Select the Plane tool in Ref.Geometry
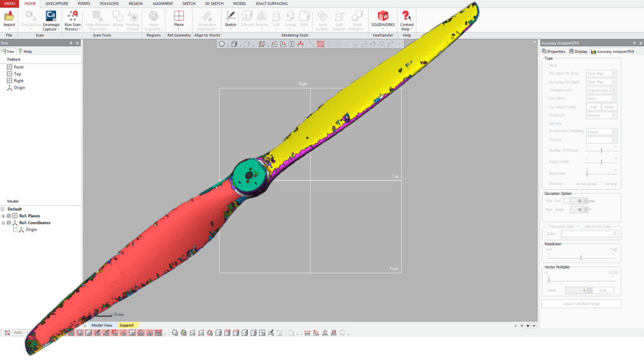The height and width of the screenshot is (363, 644). (179, 19)
